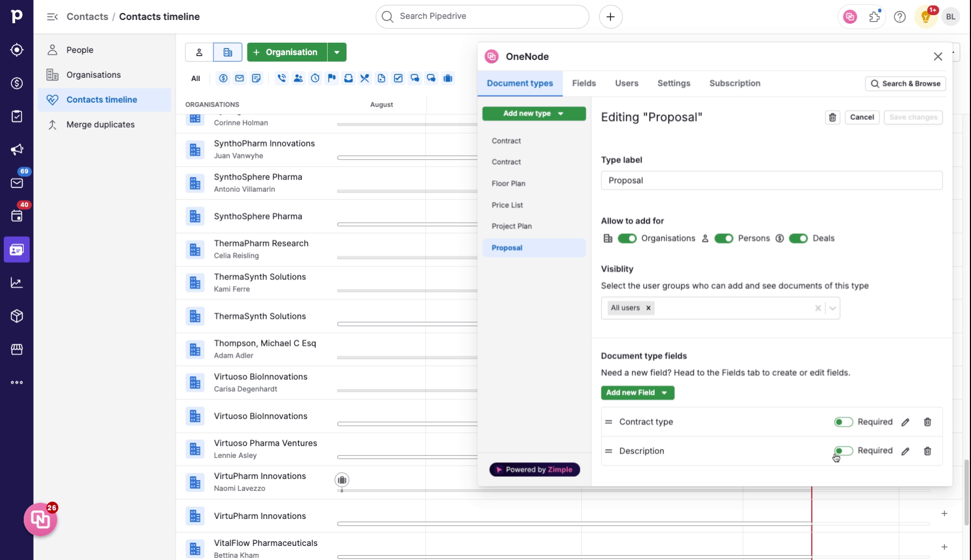The width and height of the screenshot is (971, 560).
Task: Collapse the navigation menu icon beside Contacts
Action: (x=52, y=17)
